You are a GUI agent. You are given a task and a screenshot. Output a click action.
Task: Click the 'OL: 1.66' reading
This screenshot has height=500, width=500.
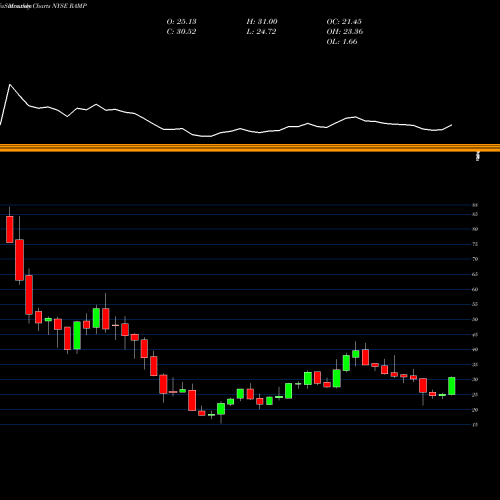click(342, 42)
